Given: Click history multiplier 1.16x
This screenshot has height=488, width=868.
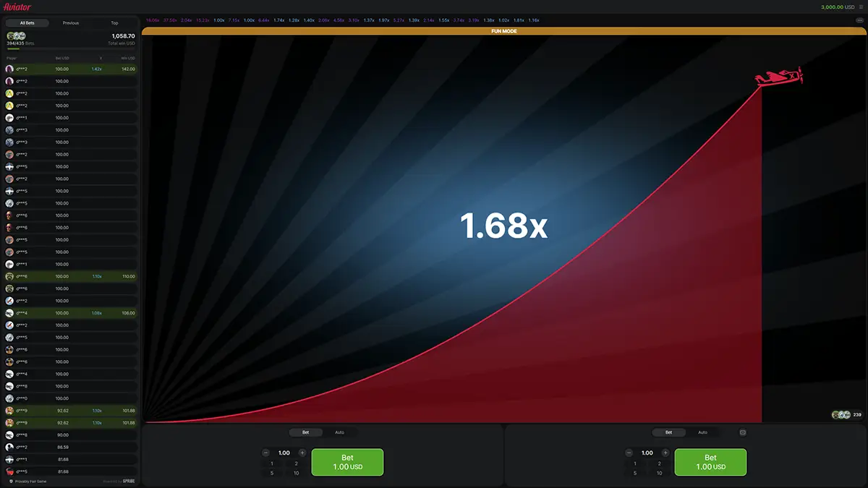Looking at the screenshot, I should point(534,20).
